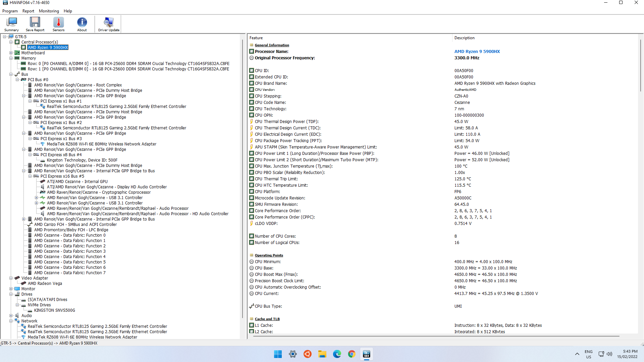This screenshot has width=644, height=362.
Task: Click the Memory node chip icon
Action: pyautogui.click(x=17, y=58)
